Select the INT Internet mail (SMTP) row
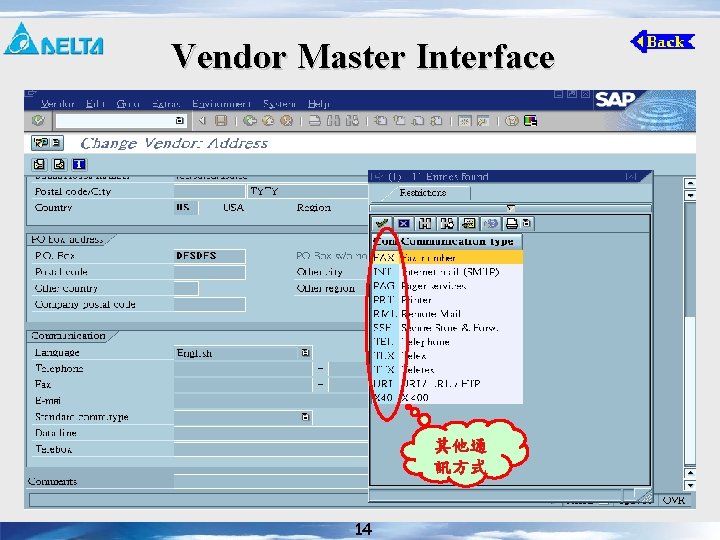This screenshot has width=720, height=540. [447, 272]
